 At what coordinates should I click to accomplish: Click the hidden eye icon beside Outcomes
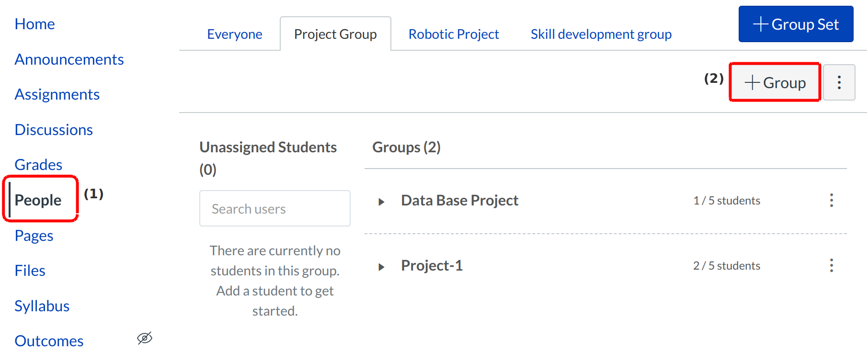[144, 339]
